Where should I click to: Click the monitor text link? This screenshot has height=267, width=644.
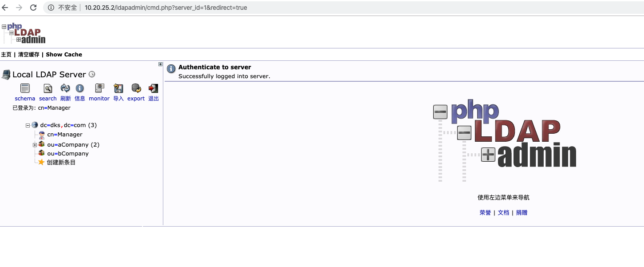tap(99, 99)
